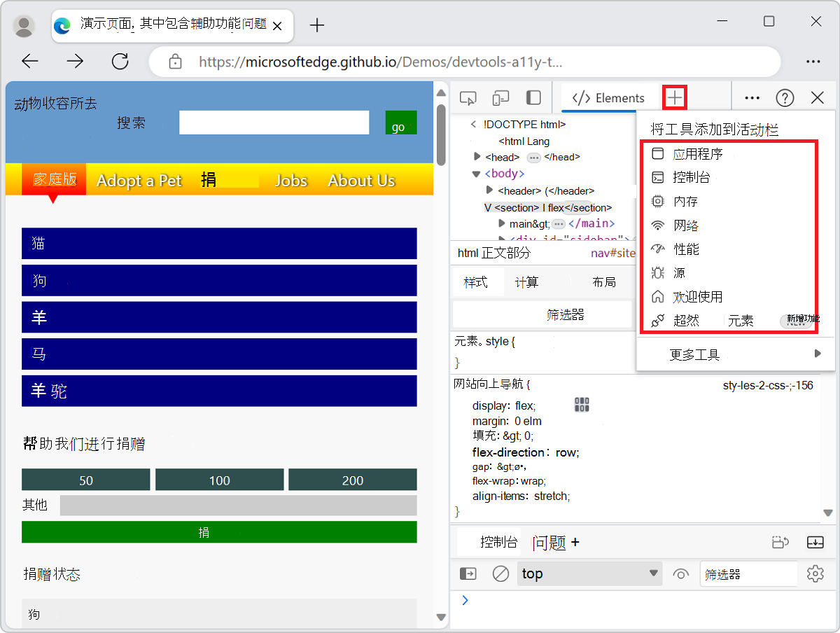Toggle console sidebar icon
Viewport: 840px width, 633px height.
click(468, 573)
